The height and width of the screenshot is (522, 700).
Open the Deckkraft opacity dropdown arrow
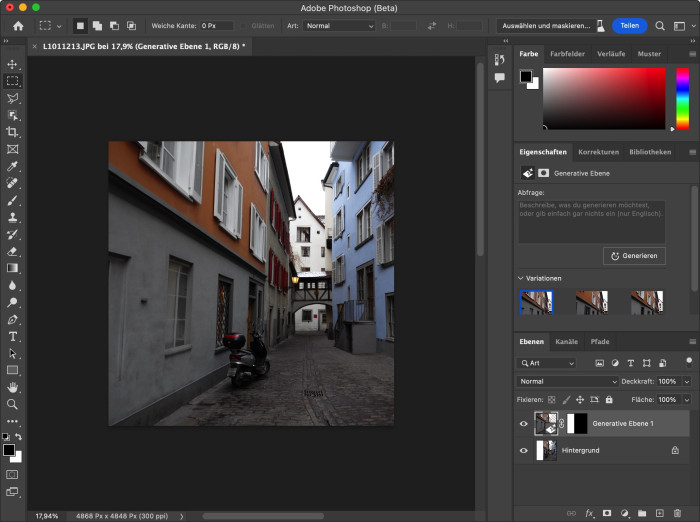(687, 381)
